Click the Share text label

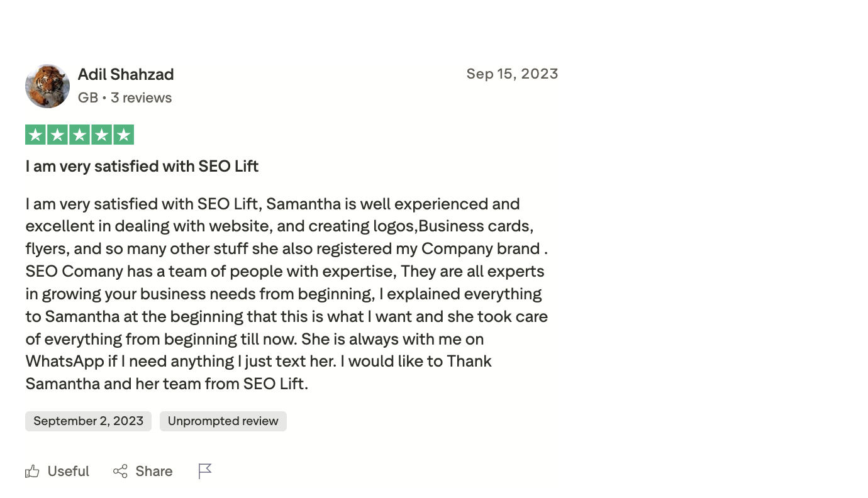(x=154, y=471)
